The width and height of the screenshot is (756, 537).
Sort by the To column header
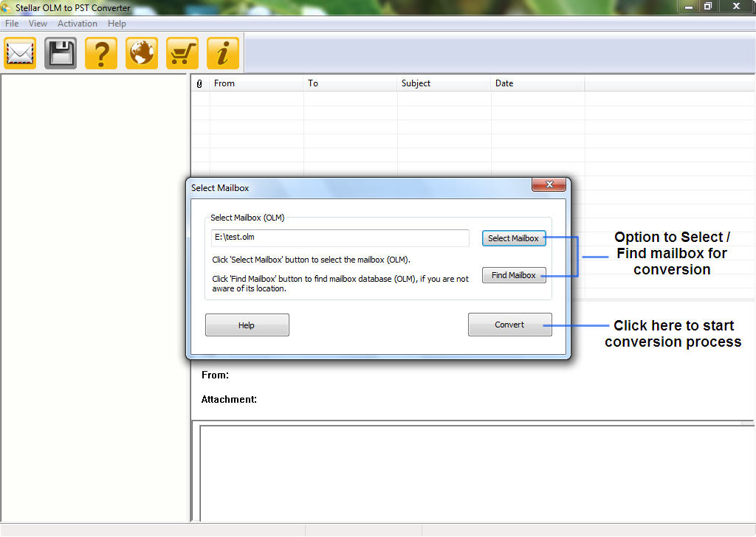tap(351, 83)
